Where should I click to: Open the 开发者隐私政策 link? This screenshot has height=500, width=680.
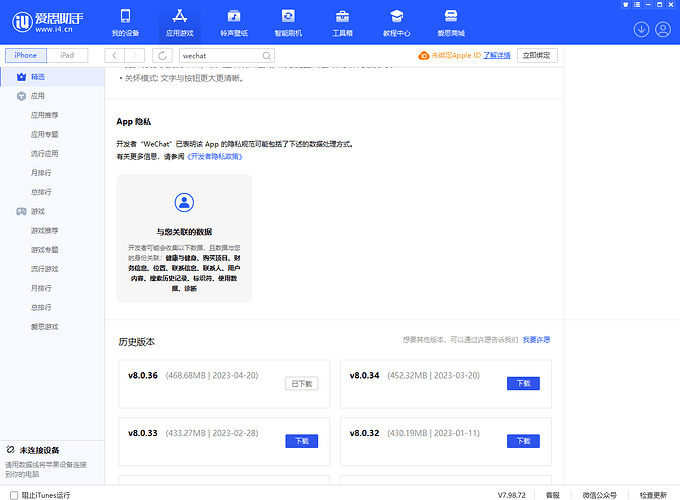coord(215,156)
